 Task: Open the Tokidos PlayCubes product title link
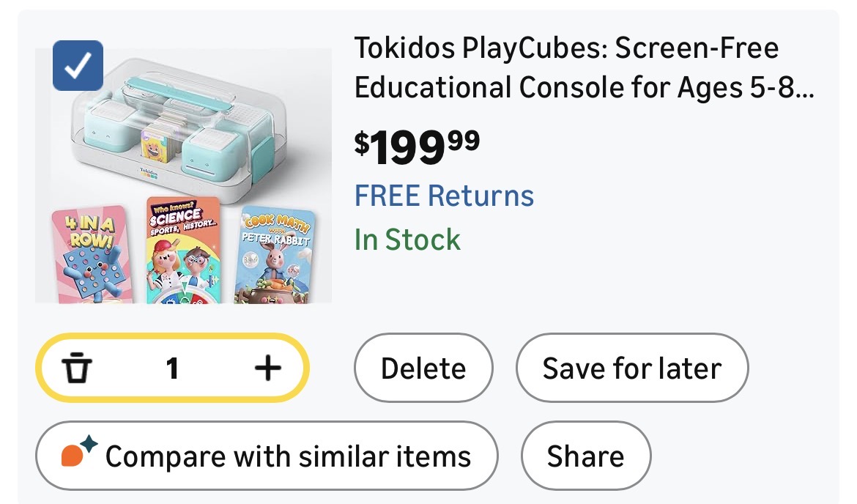pyautogui.click(x=566, y=49)
